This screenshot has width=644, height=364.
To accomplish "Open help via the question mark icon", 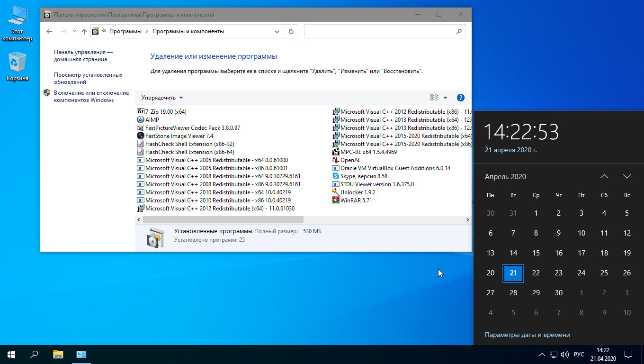I will click(460, 97).
